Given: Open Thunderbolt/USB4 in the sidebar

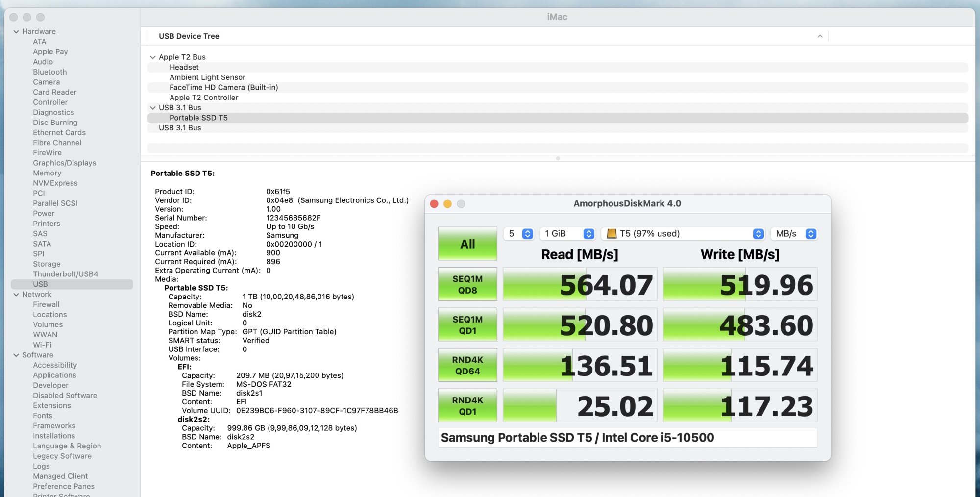Looking at the screenshot, I should 66,274.
